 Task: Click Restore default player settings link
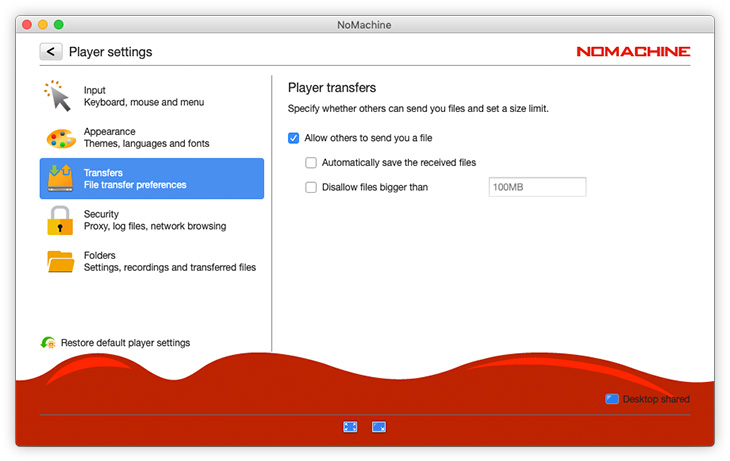(125, 343)
